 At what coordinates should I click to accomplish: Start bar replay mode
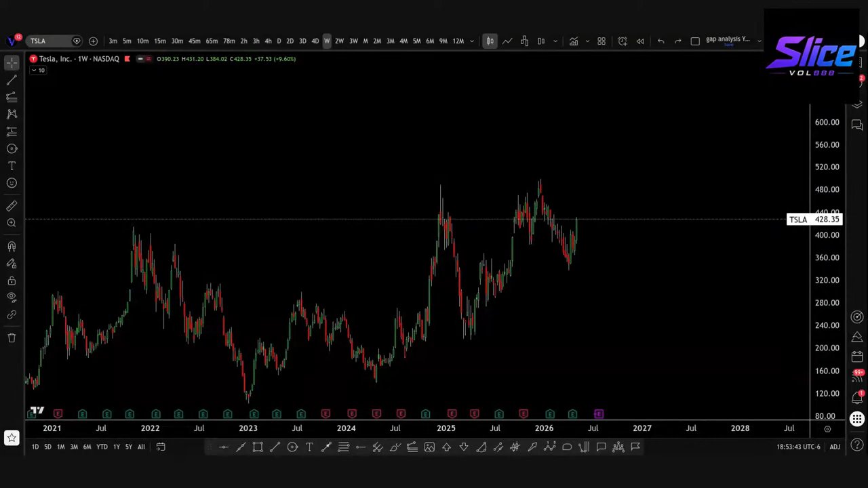tap(640, 41)
